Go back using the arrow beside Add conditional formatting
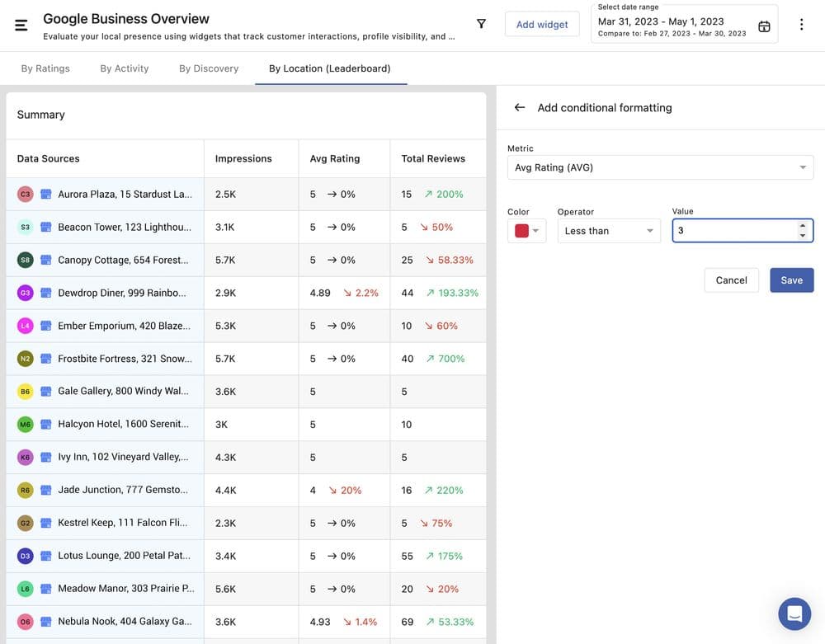Viewport: 825px width, 644px height. [519, 107]
